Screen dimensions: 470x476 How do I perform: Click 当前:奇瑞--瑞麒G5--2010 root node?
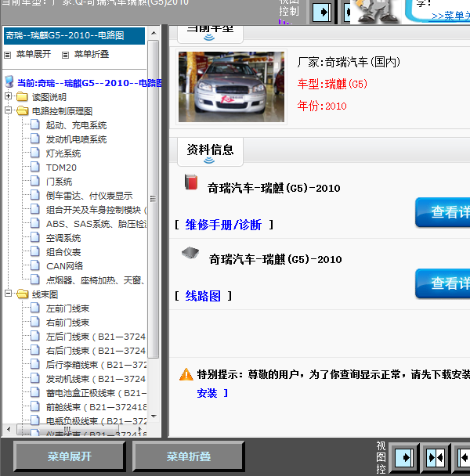(x=89, y=83)
